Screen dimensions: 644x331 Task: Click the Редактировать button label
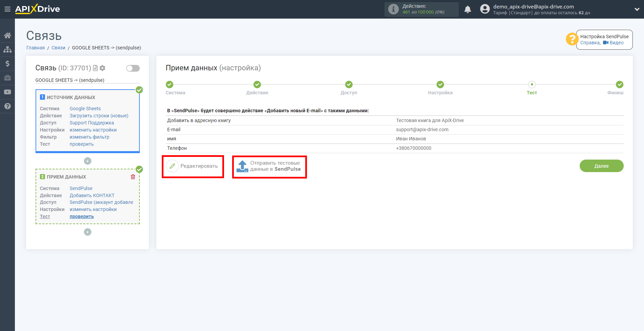coord(199,166)
